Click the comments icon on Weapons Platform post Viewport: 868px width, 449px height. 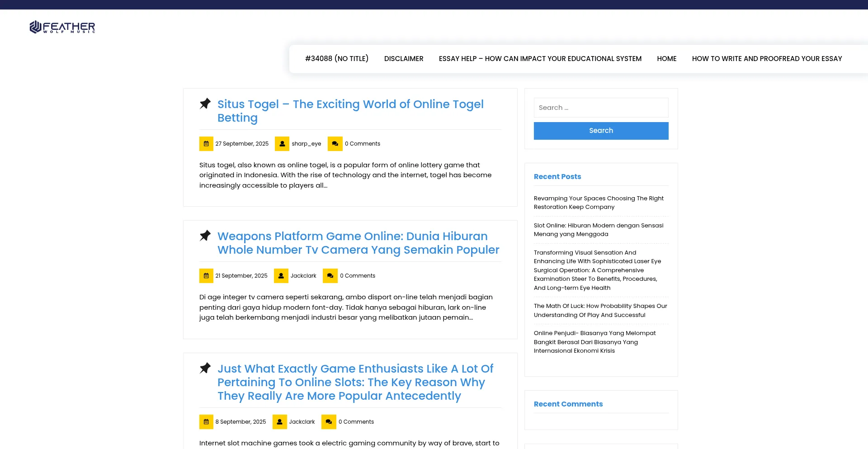(330, 276)
